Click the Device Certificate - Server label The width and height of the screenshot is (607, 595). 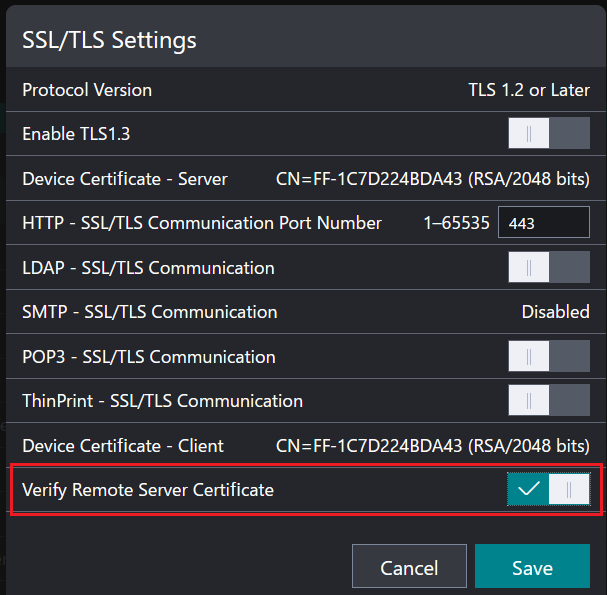point(125,179)
